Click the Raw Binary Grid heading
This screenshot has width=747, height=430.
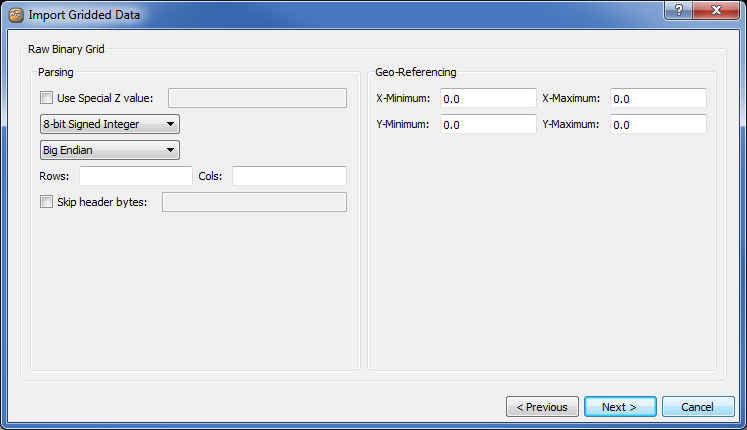pos(66,49)
